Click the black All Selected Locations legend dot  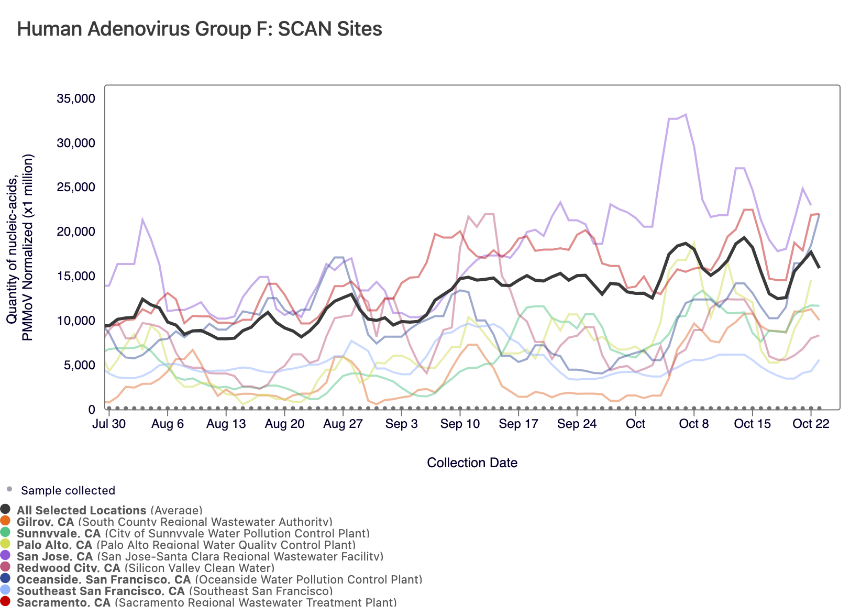point(6,510)
